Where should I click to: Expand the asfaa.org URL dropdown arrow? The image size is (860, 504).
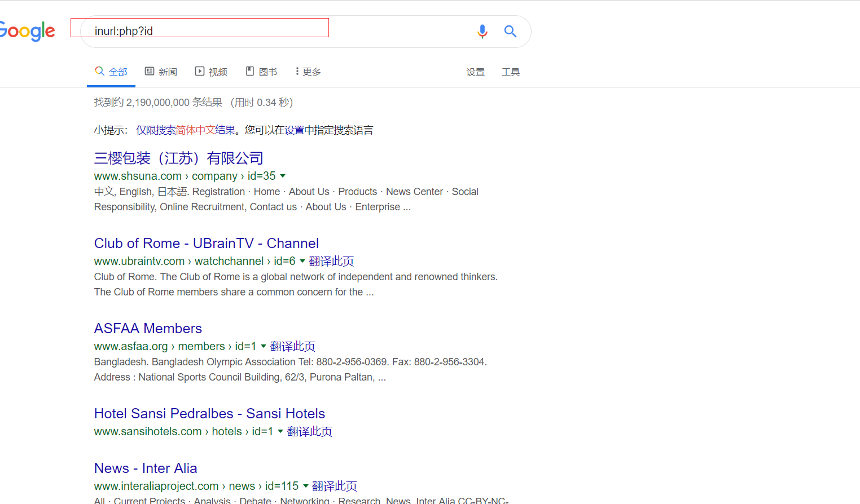[263, 346]
